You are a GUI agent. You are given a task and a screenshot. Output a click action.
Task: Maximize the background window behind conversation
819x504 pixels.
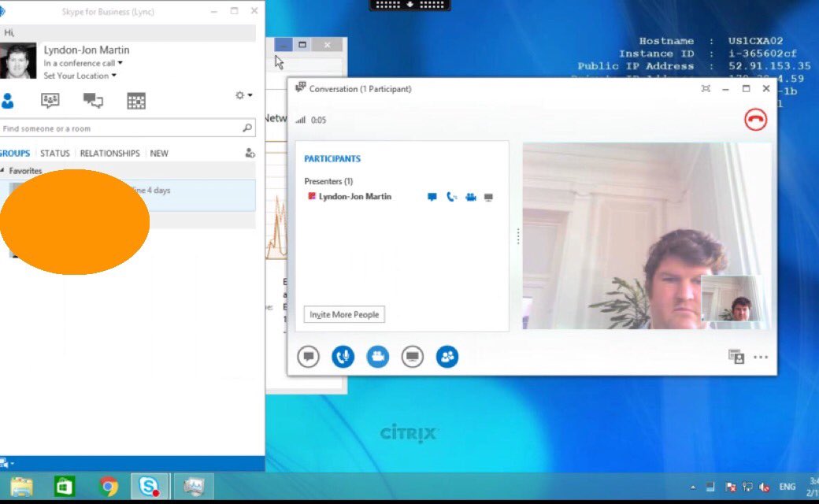pos(302,45)
